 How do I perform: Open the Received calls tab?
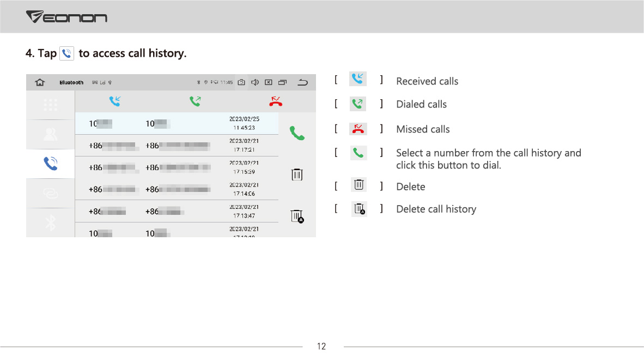pos(114,101)
